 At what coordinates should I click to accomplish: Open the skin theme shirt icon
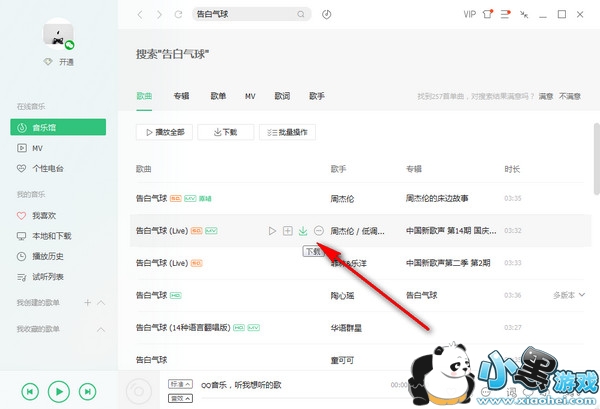click(488, 15)
